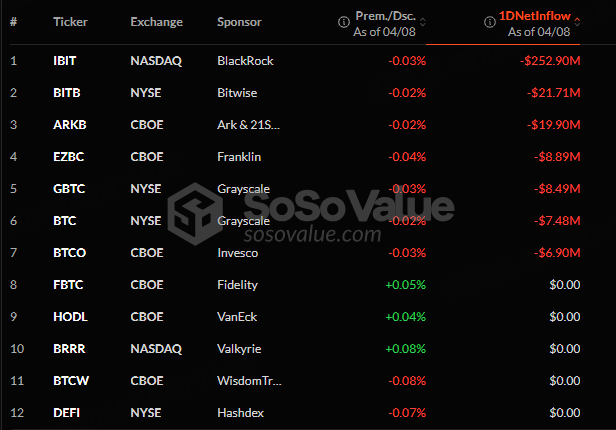Click the BRRR premium value +0.08%
Image resolution: width=616 pixels, height=430 pixels.
(405, 349)
